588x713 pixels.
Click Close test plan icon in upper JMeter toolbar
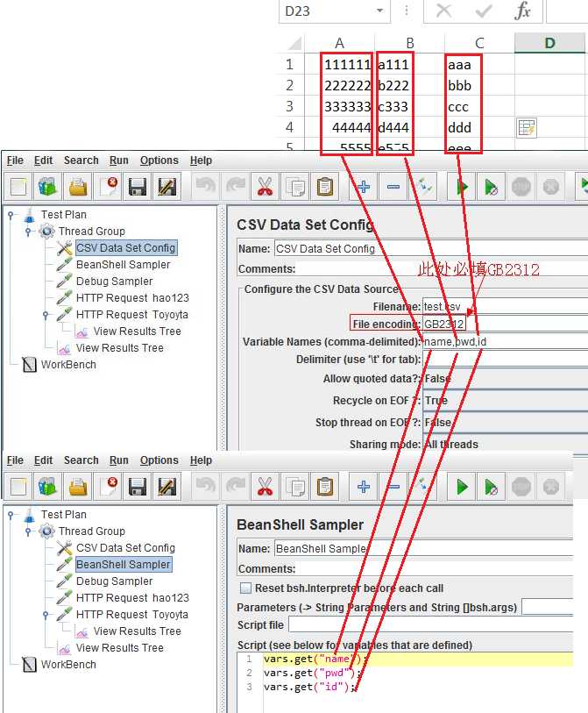coord(108,187)
